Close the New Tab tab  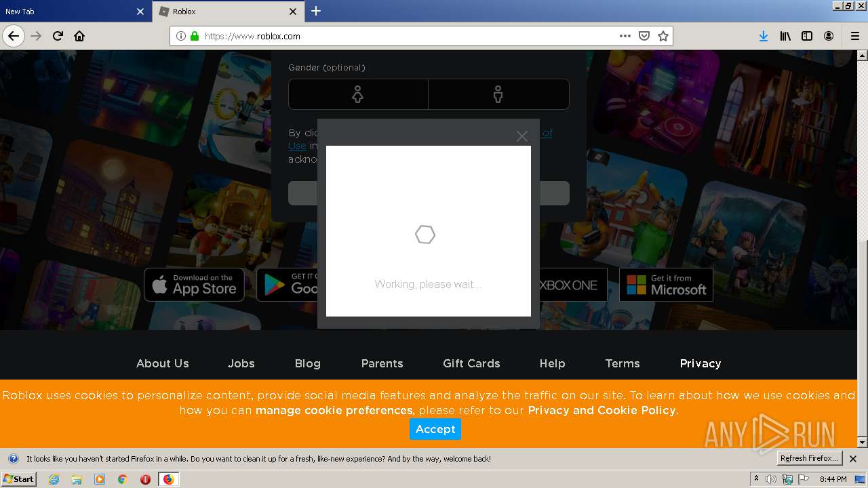pyautogui.click(x=140, y=12)
